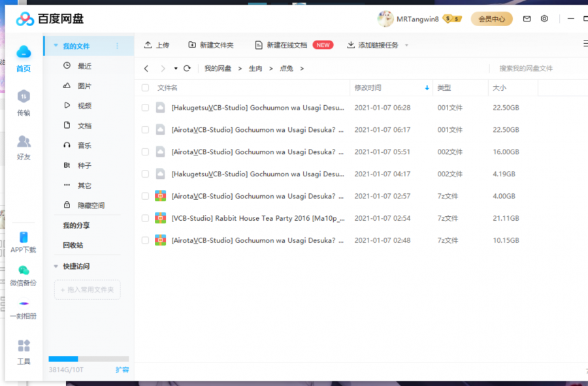Click the 扩容 expand storage link
588x386 pixels.
122,370
